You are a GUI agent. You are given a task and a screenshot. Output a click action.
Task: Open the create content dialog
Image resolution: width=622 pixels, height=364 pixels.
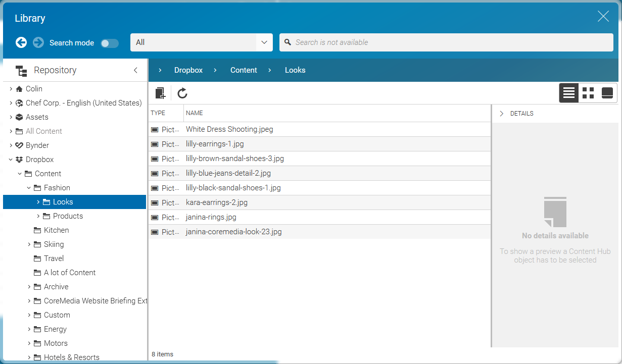coord(160,93)
